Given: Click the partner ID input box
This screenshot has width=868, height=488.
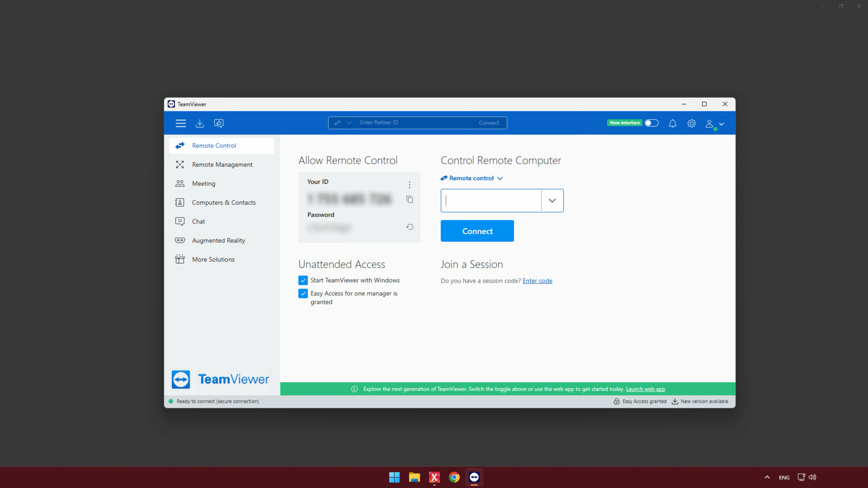Looking at the screenshot, I should coord(491,200).
